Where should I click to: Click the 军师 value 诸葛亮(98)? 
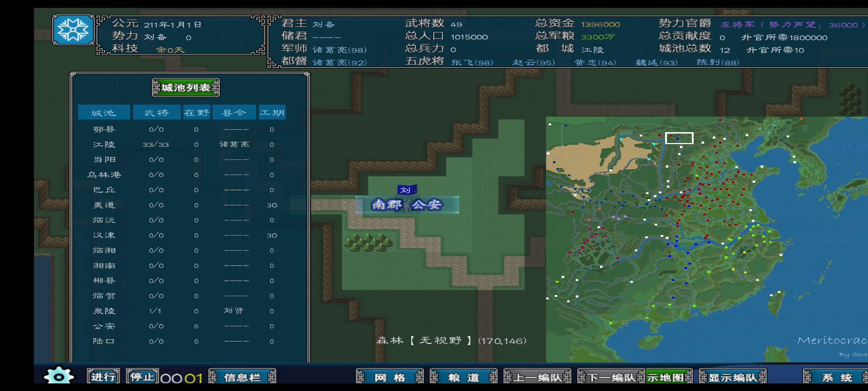[340, 50]
